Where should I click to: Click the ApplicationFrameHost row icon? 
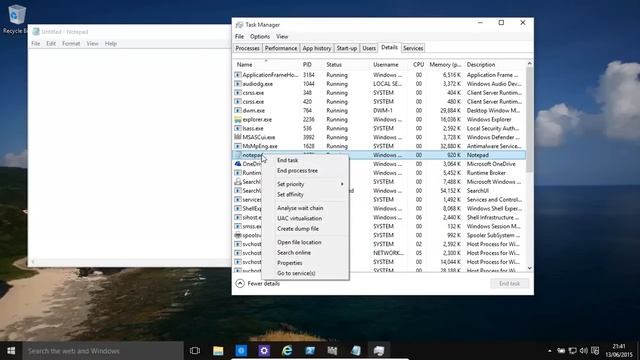click(238, 75)
